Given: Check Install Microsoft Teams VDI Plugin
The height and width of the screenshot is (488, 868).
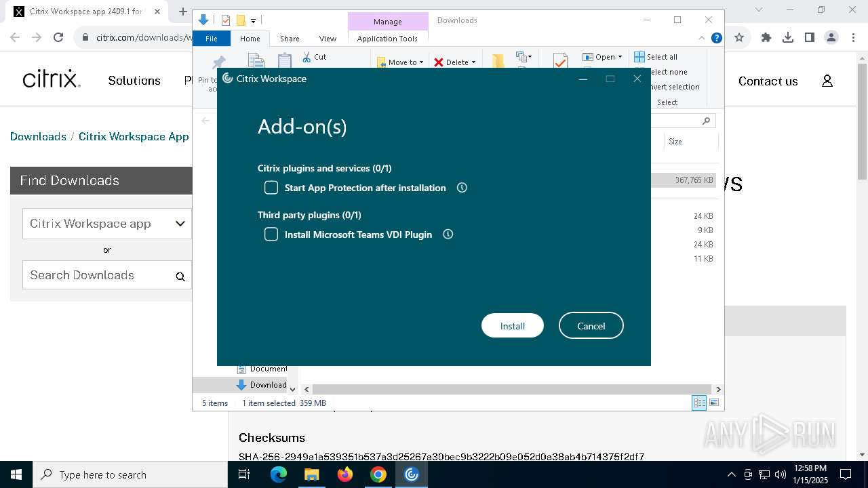Looking at the screenshot, I should tap(271, 235).
